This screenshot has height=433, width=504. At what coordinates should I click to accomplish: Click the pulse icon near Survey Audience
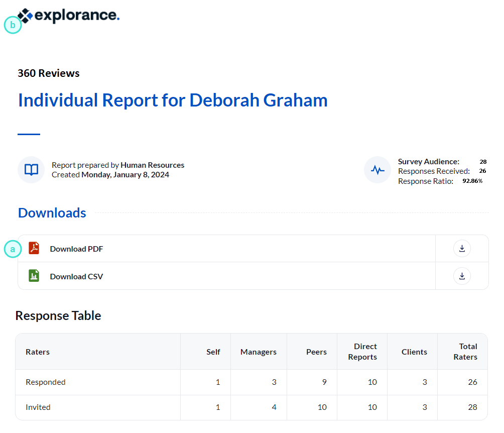click(x=377, y=169)
